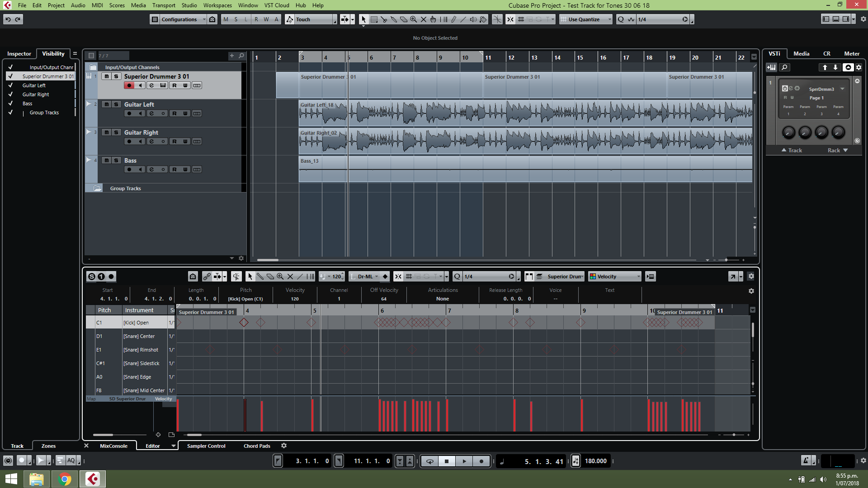Select the Split (scissors) tool in toolbar

[384, 19]
